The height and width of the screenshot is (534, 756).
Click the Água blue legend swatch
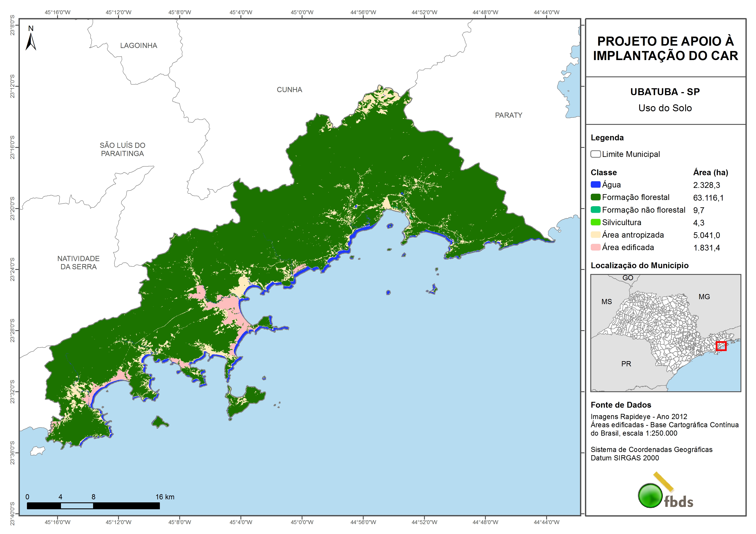(x=595, y=185)
